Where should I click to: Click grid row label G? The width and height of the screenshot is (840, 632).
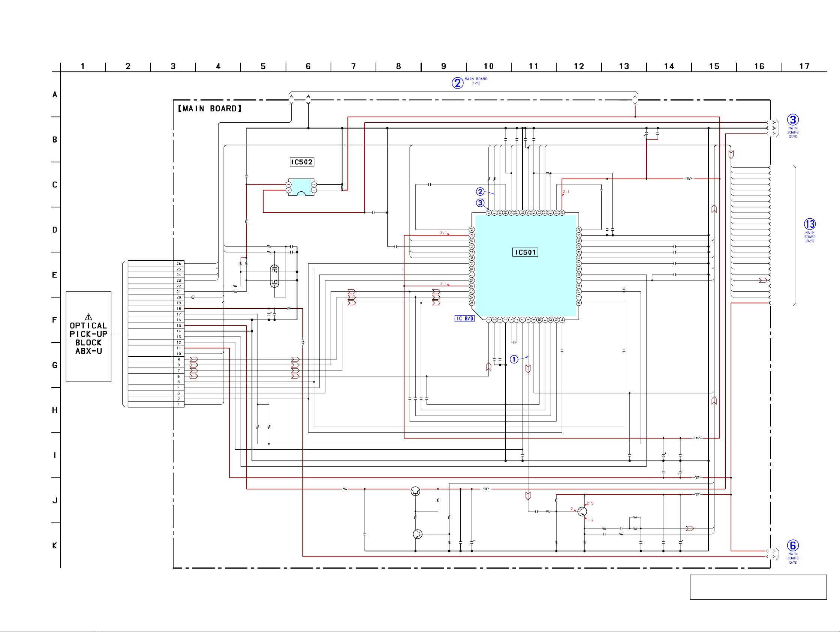tap(55, 365)
